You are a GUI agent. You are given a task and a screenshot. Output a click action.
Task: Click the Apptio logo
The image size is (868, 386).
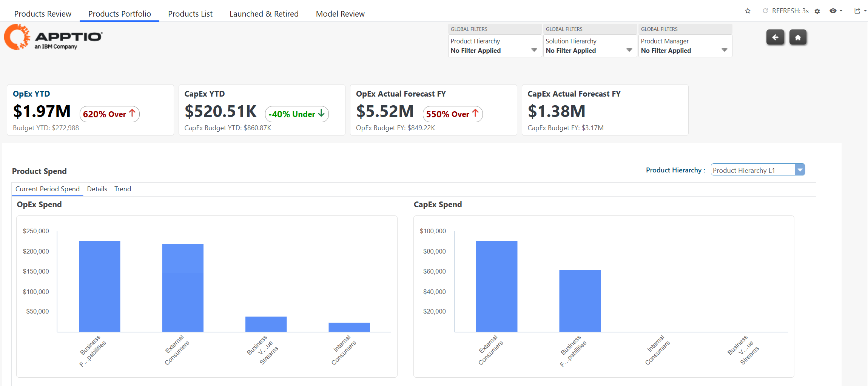pos(53,37)
